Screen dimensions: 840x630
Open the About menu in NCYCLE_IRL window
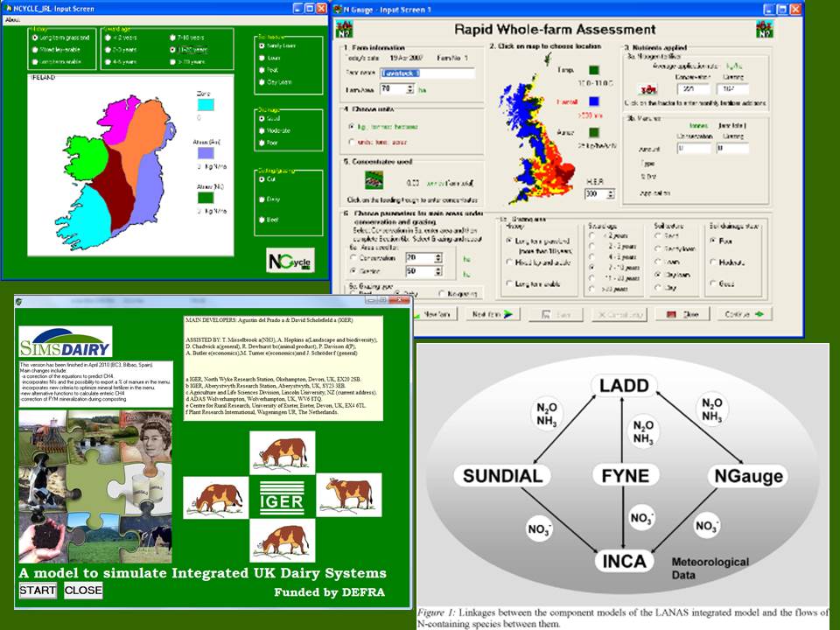[12, 20]
